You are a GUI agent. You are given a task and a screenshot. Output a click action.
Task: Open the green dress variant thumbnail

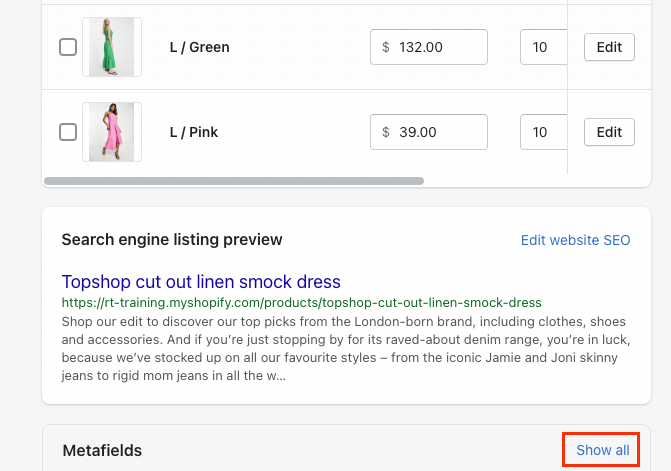coord(112,47)
